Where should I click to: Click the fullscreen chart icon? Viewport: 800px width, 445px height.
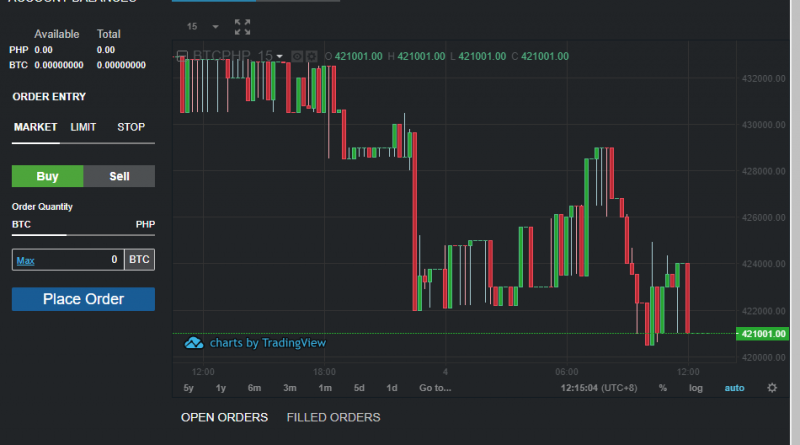pyautogui.click(x=242, y=27)
